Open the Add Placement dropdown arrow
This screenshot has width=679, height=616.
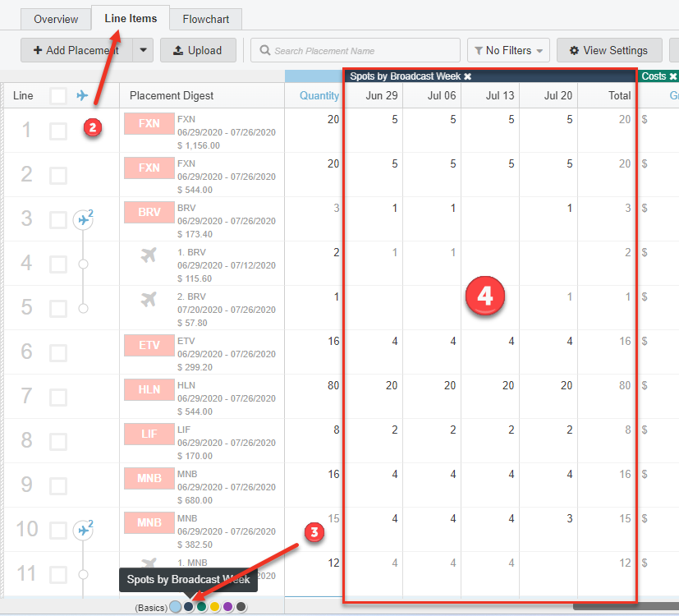[x=143, y=50]
